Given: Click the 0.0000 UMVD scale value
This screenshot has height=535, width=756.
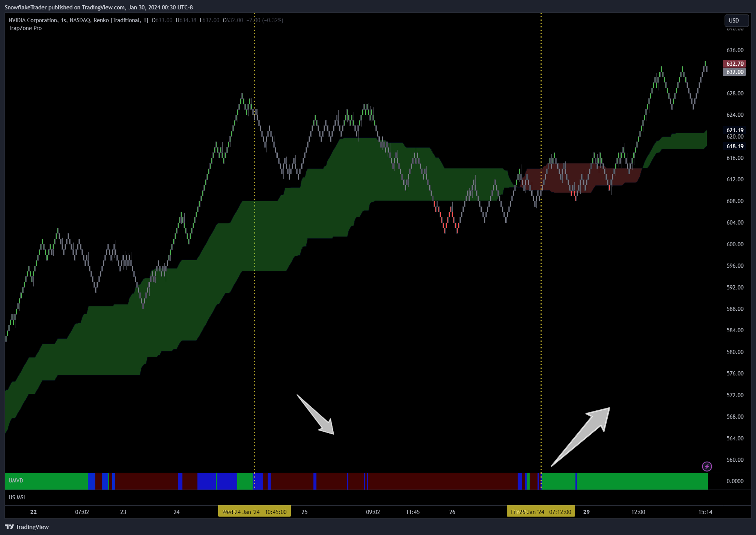Looking at the screenshot, I should tap(735, 481).
